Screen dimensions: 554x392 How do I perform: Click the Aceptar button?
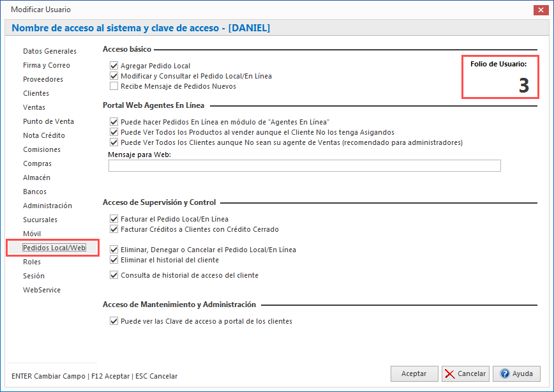414,374
